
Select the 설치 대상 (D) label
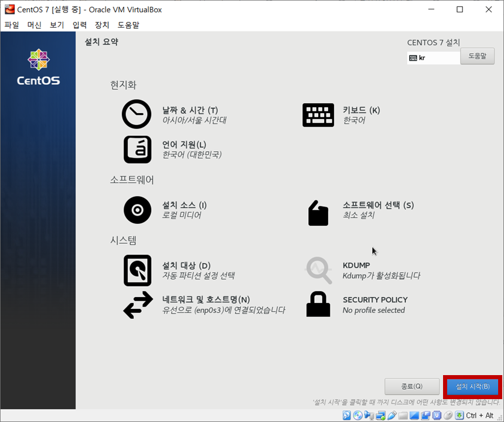(x=186, y=266)
